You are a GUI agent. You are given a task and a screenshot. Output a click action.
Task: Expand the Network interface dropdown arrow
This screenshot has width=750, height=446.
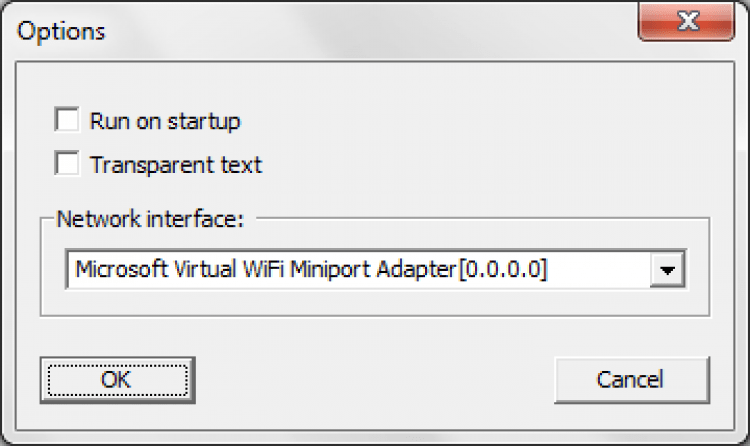pos(669,269)
